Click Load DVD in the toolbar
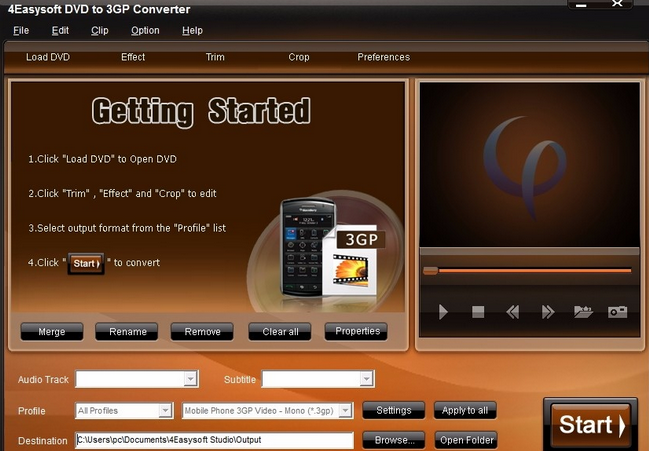 [48, 57]
